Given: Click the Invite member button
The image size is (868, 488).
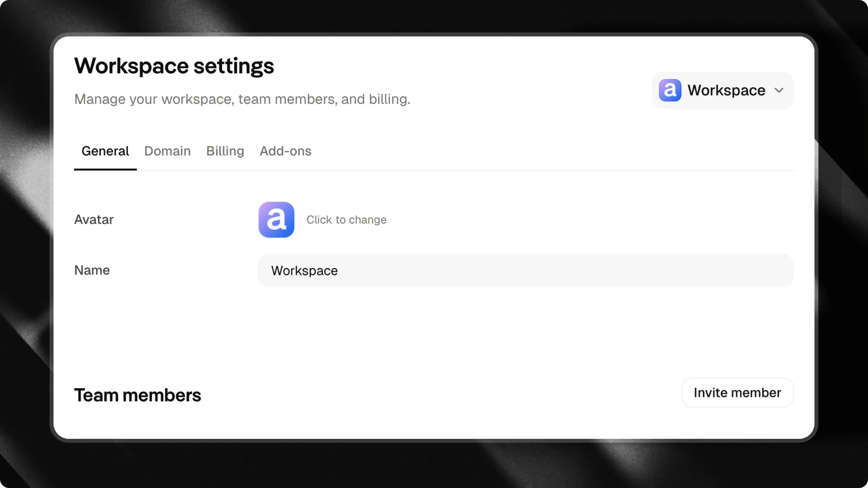Looking at the screenshot, I should click(737, 393).
